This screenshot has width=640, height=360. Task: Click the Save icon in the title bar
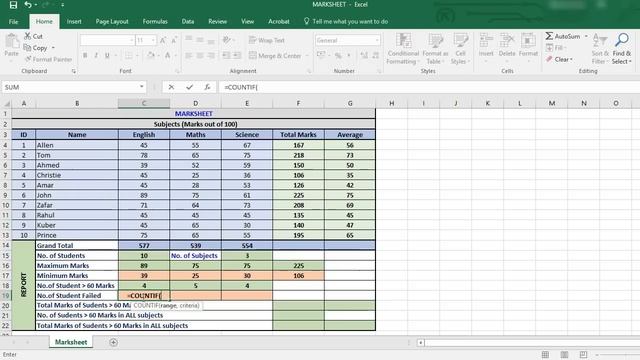point(13,5)
